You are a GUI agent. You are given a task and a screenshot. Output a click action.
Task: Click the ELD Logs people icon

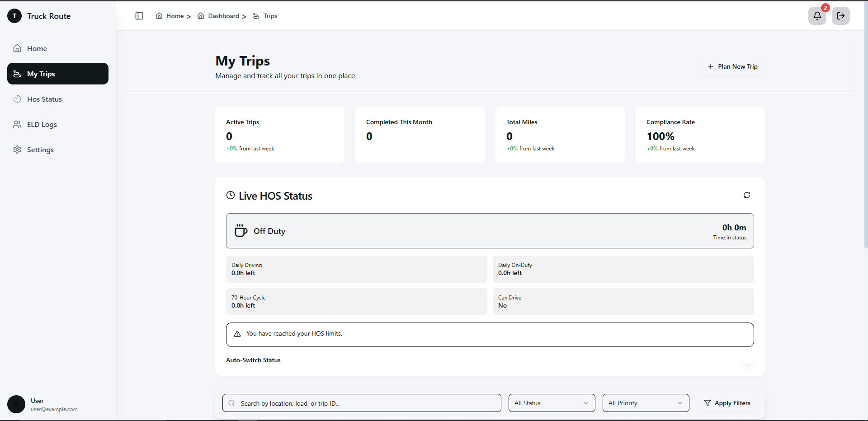click(x=17, y=124)
